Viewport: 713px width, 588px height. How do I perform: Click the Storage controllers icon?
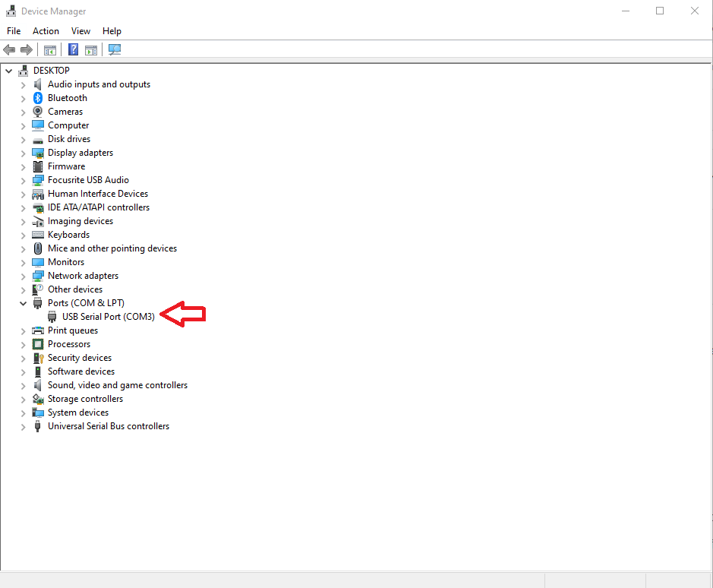(38, 399)
